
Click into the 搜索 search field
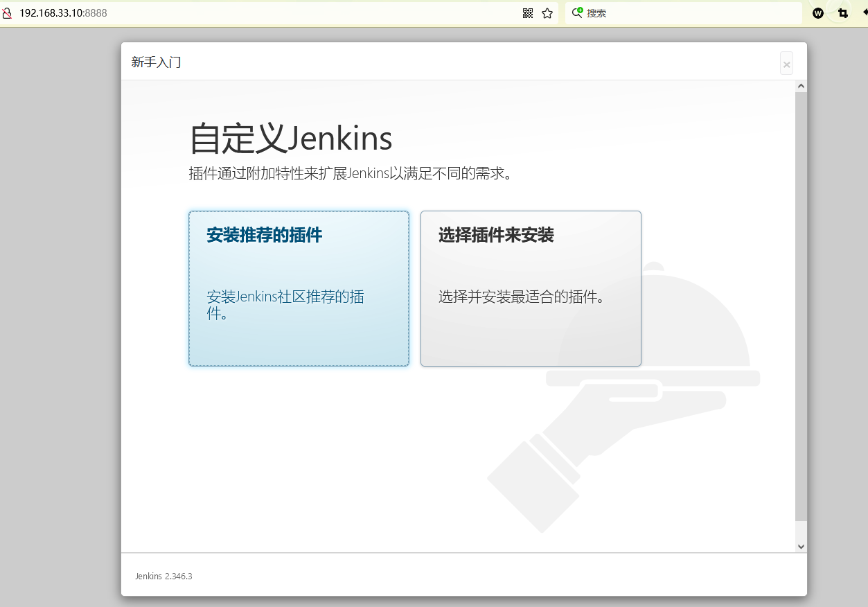point(686,13)
